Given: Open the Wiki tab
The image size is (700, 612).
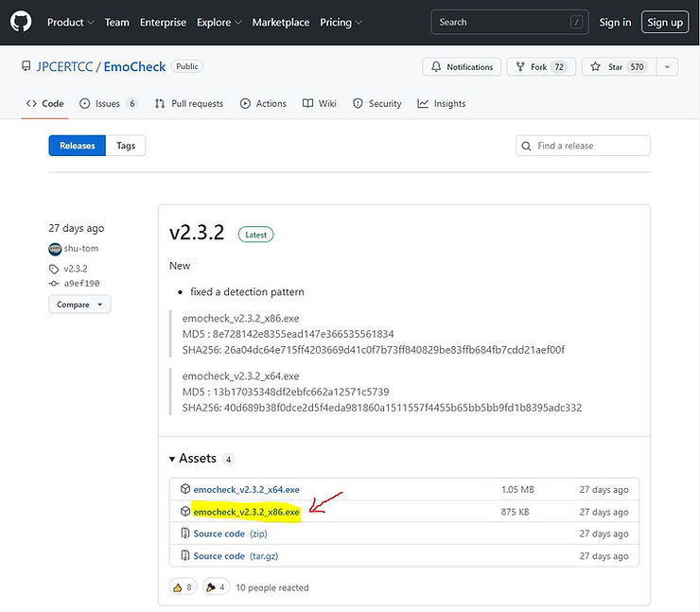Looking at the screenshot, I should (319, 103).
